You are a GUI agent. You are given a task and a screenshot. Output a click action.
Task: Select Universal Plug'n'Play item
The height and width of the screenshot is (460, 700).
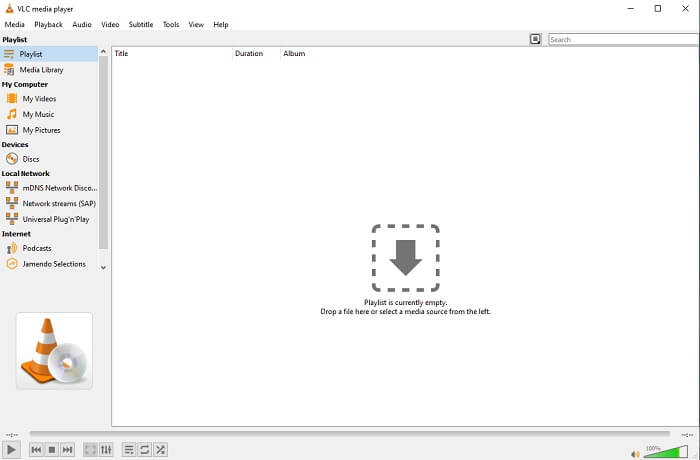pyautogui.click(x=49, y=219)
